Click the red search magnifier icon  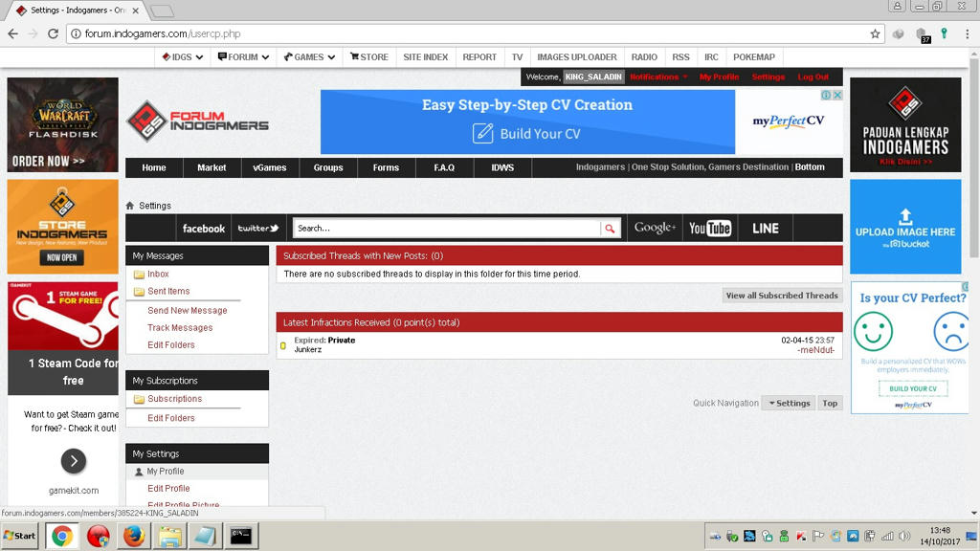(610, 229)
